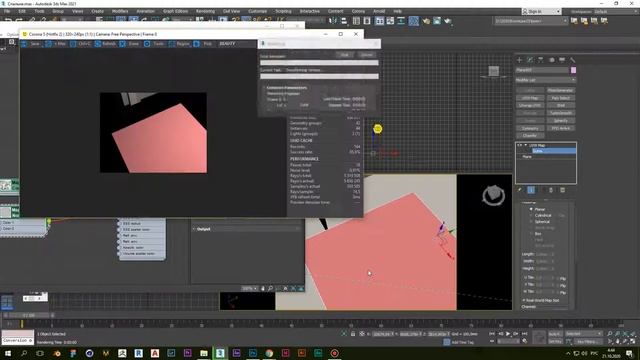
Task: Click the Symmetry modifier button
Action: click(530, 128)
